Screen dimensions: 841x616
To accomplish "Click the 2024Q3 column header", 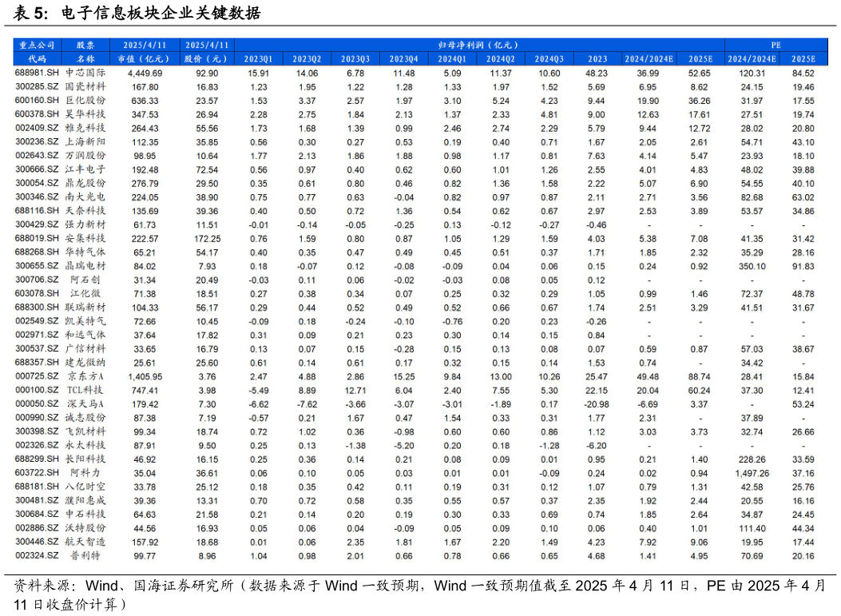I will (x=549, y=59).
